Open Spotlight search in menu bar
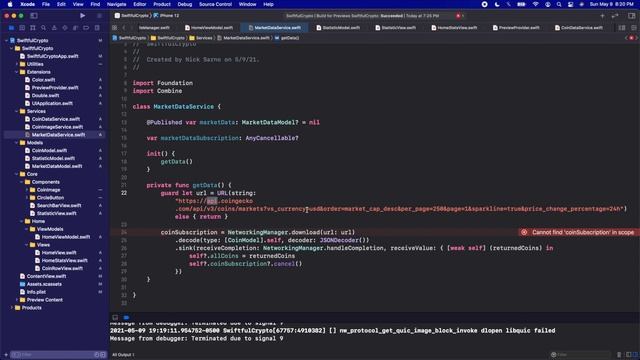The image size is (640, 360). [559, 4]
